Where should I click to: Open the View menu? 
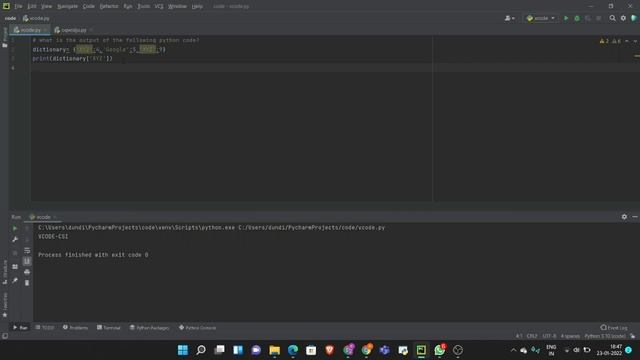coord(47,6)
